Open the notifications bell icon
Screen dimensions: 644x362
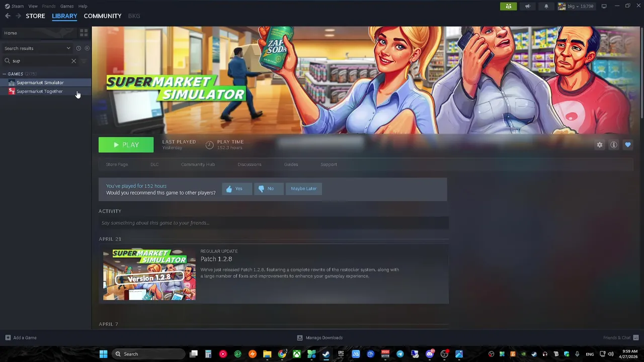(546, 7)
